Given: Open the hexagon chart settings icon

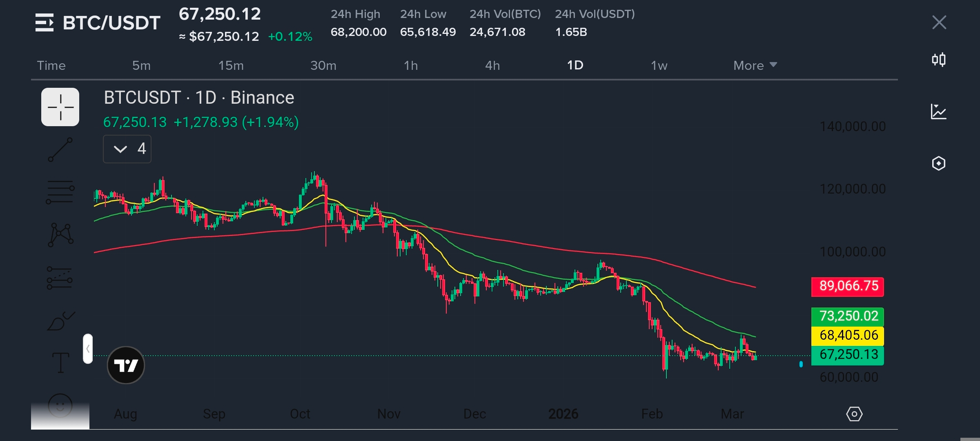Looking at the screenshot, I should (x=938, y=163).
